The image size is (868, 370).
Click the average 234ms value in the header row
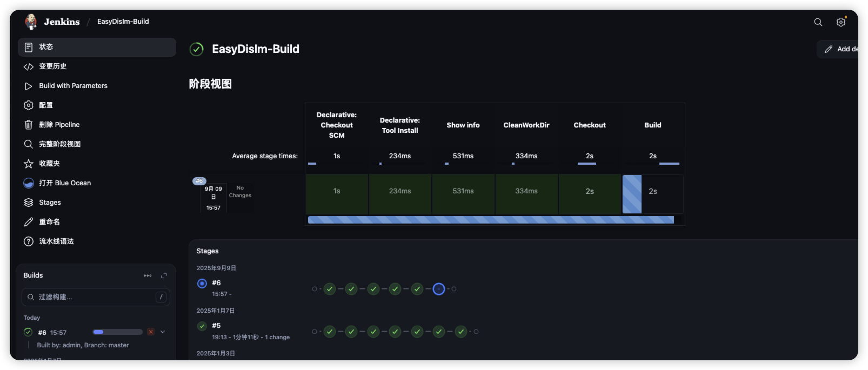tap(400, 156)
